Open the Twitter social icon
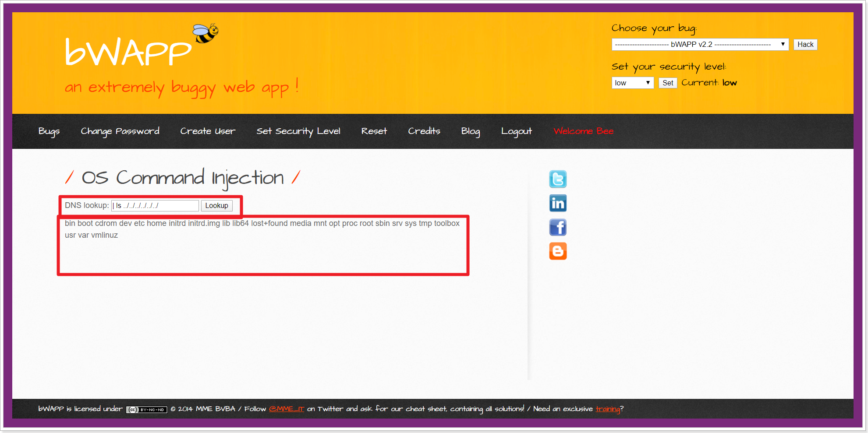Image resolution: width=868 pixels, height=433 pixels. point(558,179)
